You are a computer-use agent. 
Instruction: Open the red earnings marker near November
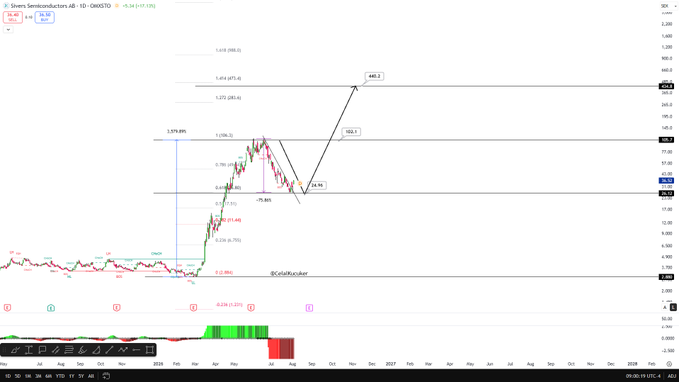click(116, 308)
